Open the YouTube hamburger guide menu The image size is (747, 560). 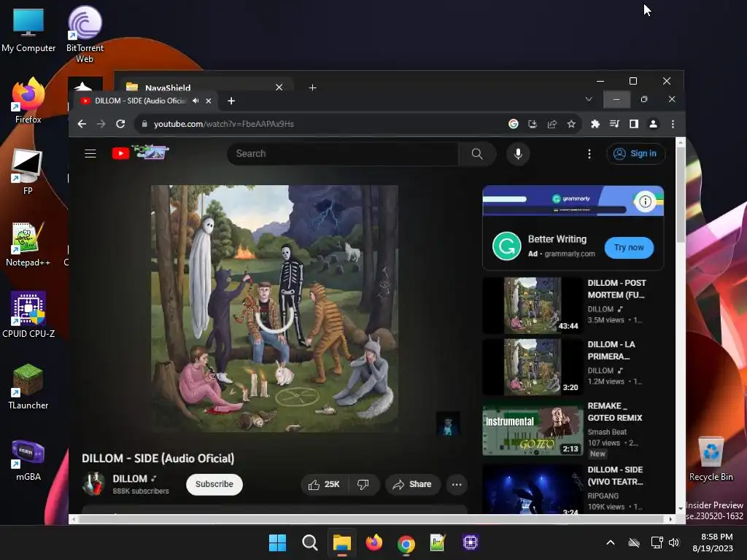[x=90, y=153]
